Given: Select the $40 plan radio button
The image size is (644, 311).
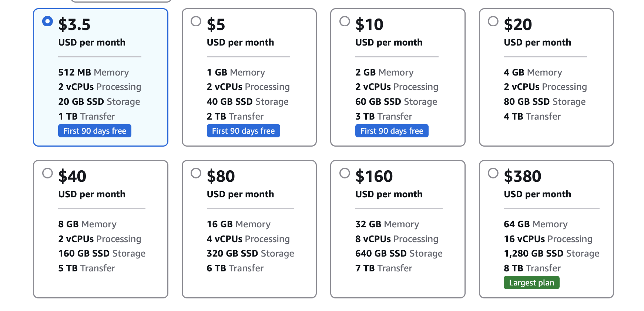Looking at the screenshot, I should pyautogui.click(x=48, y=173).
